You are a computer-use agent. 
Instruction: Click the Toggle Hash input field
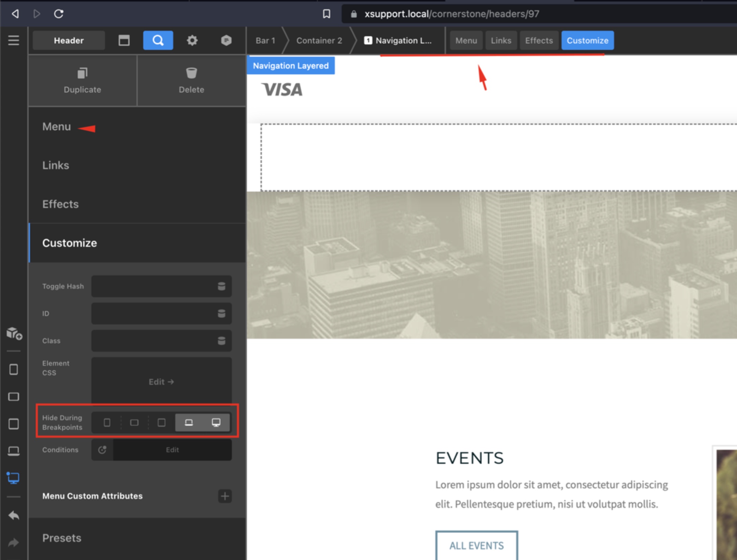[161, 286]
